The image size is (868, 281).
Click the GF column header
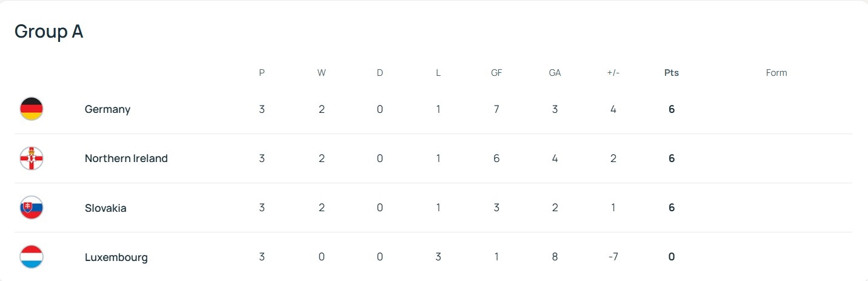point(496,73)
